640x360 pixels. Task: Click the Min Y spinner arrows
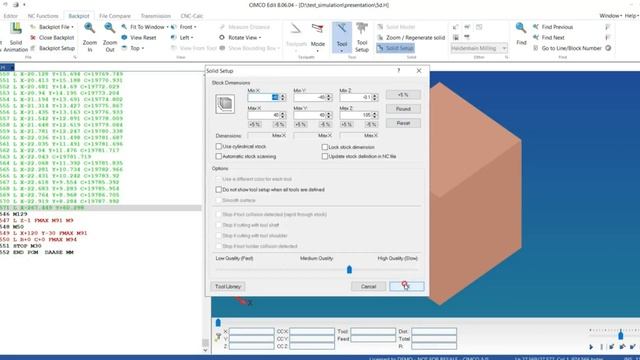point(329,97)
